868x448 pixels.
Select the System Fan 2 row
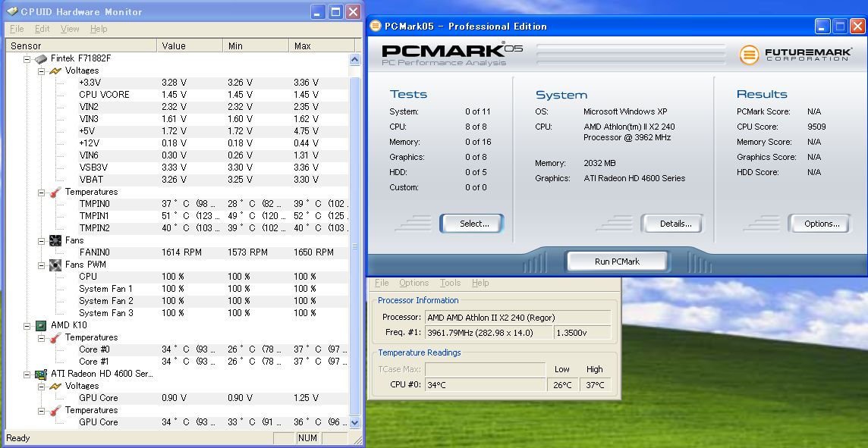212,301
